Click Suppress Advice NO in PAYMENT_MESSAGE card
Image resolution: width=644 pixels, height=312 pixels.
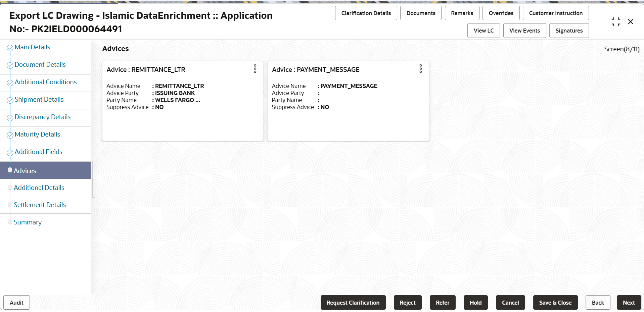(325, 107)
